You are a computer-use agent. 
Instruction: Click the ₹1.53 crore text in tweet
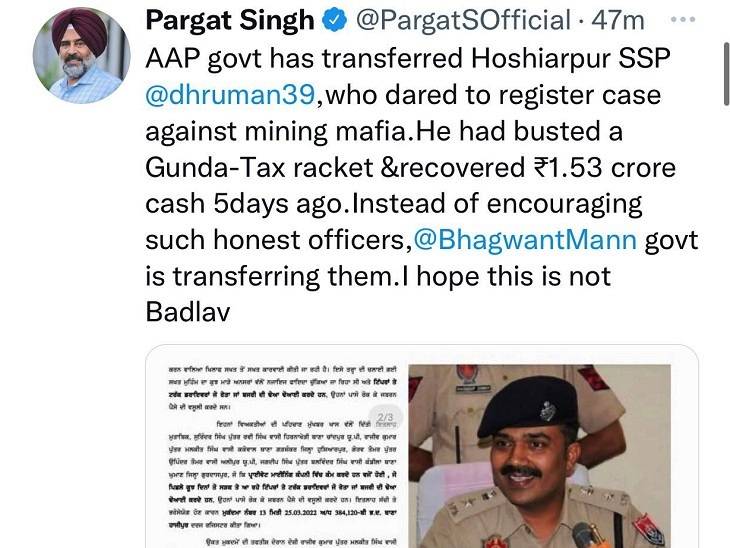604,168
